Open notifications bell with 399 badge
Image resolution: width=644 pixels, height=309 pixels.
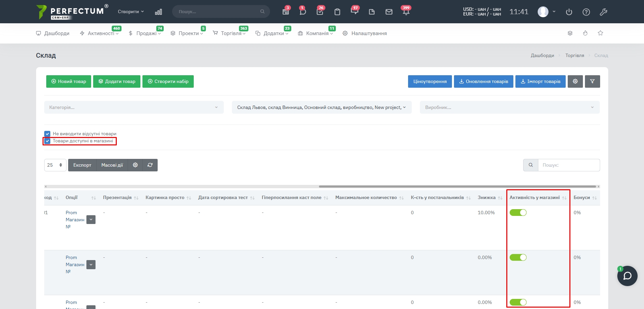tap(406, 12)
